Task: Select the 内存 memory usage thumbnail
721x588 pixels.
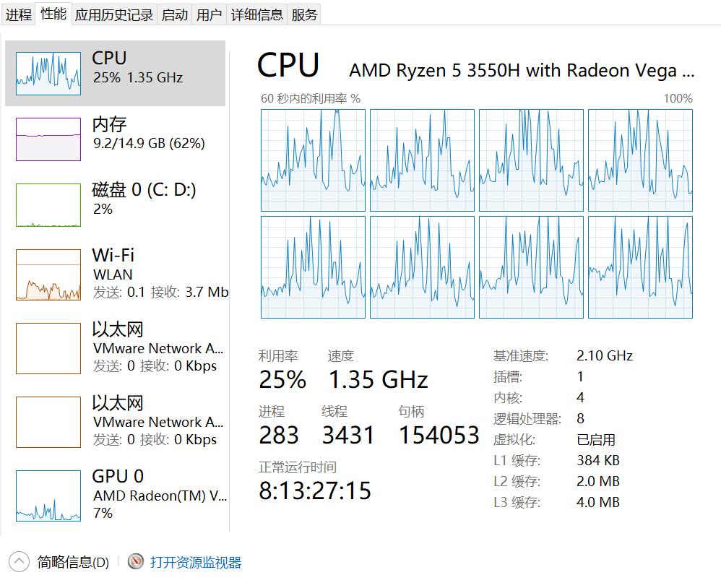Action: tap(48, 139)
